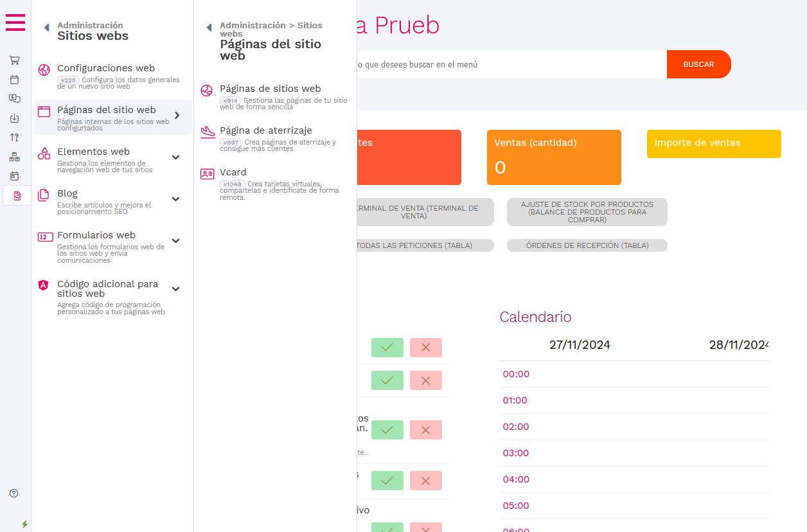This screenshot has height=532, width=807.
Task: Click the yellow Importe de ventas card
Action: coord(713,143)
